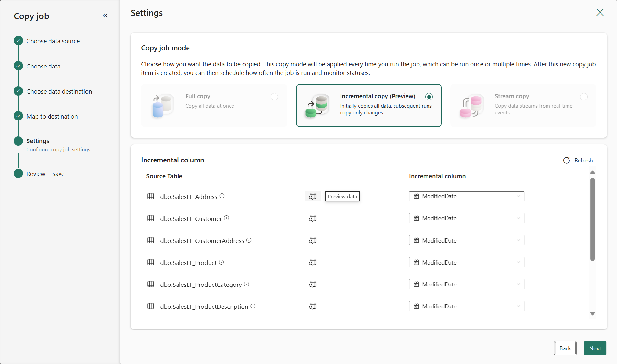Screen dimensions: 617x364
Task: Choose the Stream copy radio button
Action: (x=584, y=97)
